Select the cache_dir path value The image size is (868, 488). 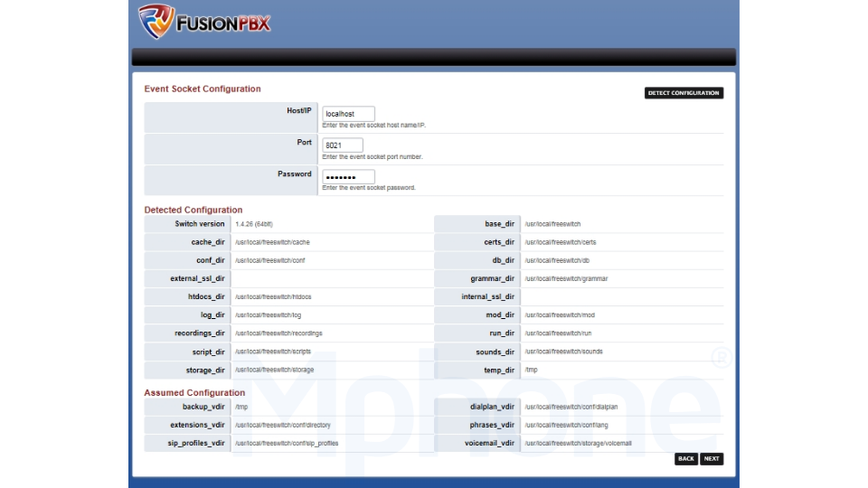(x=272, y=242)
